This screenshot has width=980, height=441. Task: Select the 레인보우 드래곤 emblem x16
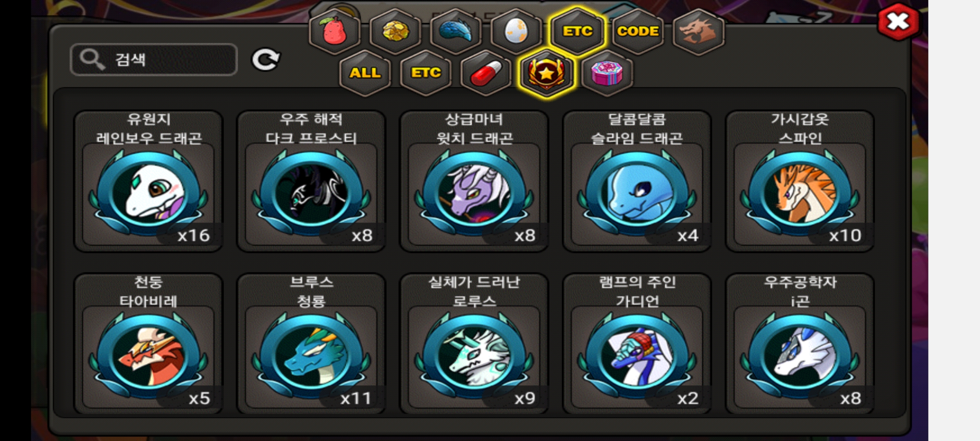point(148,181)
